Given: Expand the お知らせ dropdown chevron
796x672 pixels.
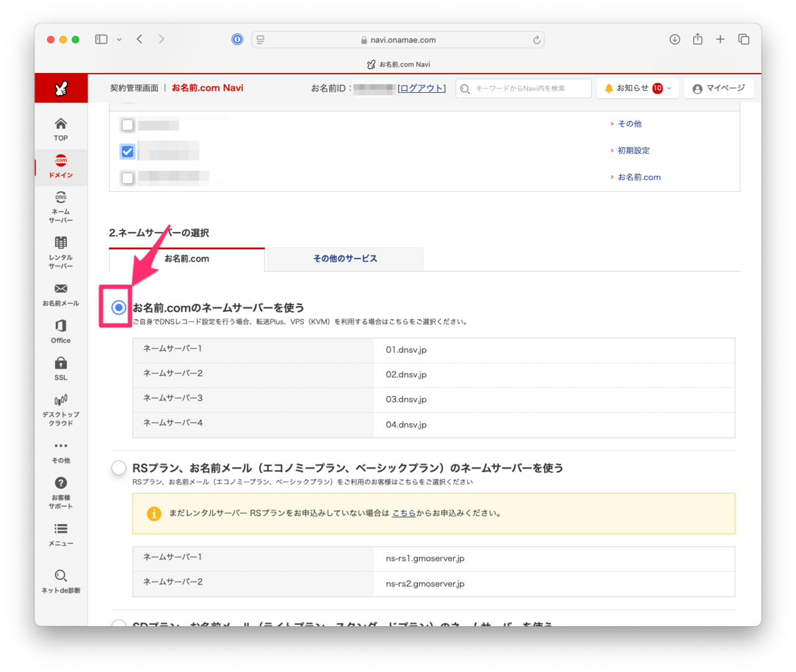Looking at the screenshot, I should pyautogui.click(x=669, y=88).
